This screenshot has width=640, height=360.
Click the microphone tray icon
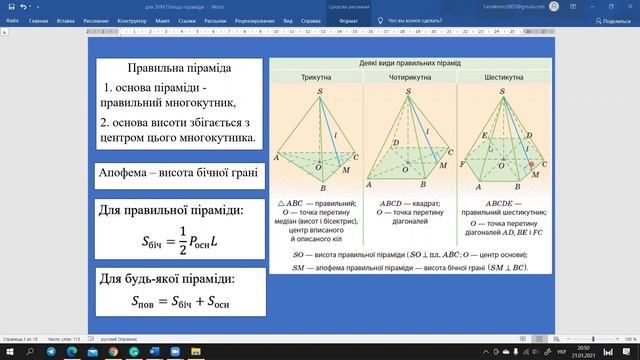coord(516,352)
